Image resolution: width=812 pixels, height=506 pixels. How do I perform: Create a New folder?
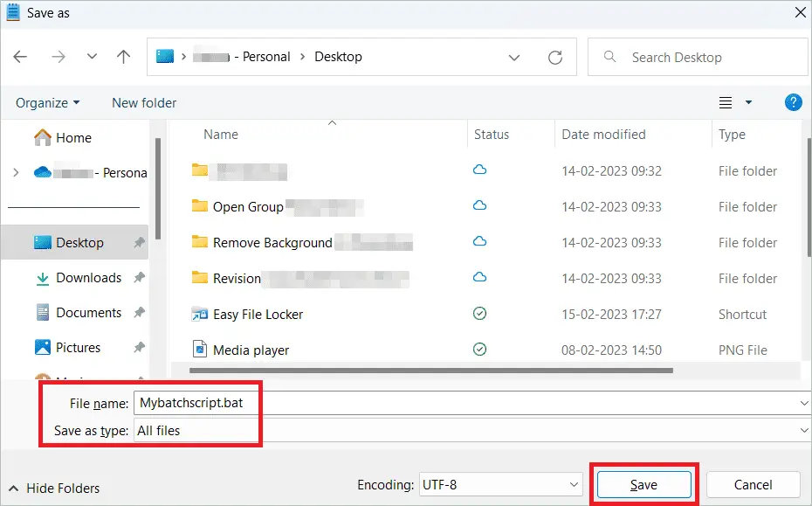tap(143, 102)
